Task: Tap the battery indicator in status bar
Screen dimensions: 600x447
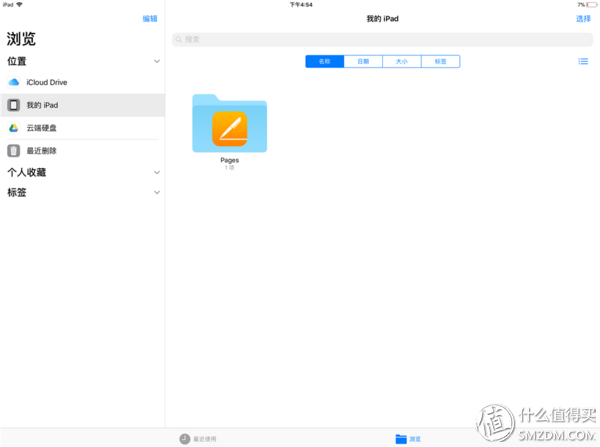Action: tap(591, 5)
